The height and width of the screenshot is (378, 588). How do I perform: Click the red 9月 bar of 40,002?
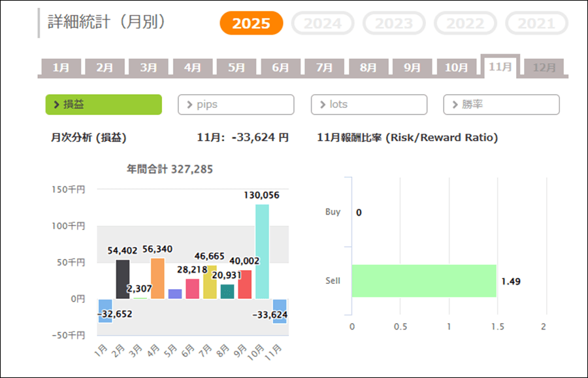tap(245, 284)
